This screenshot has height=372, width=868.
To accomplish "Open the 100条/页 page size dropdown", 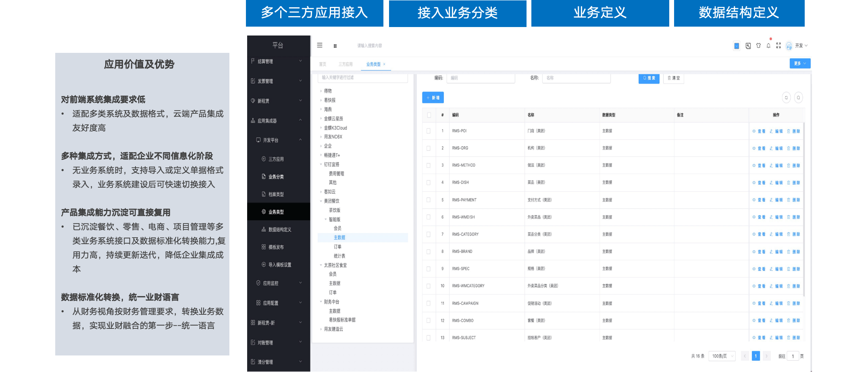I will tap(722, 356).
